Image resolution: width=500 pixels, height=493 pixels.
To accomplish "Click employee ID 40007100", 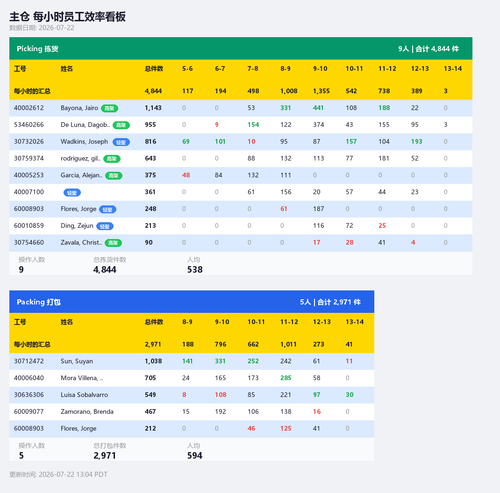I will pos(29,192).
